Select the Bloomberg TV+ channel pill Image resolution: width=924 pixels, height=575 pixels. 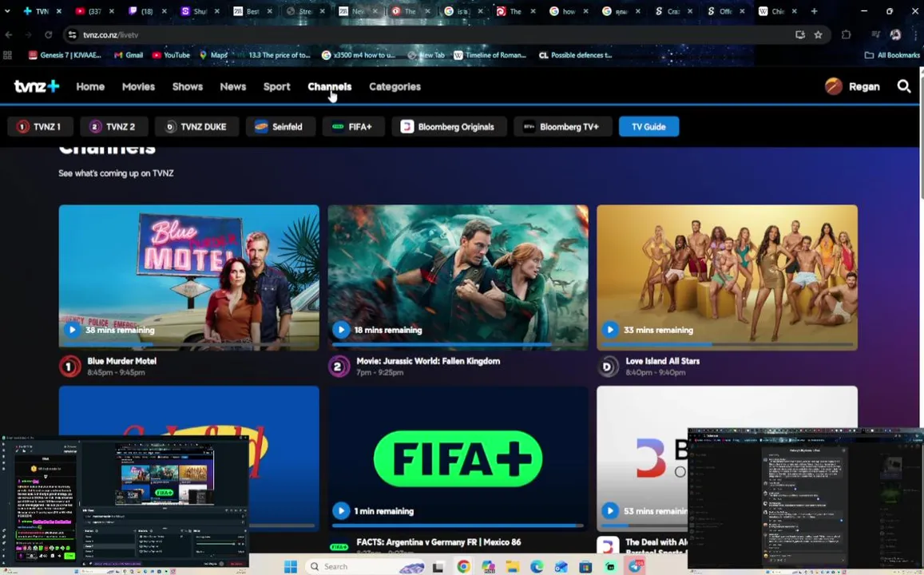tap(563, 127)
